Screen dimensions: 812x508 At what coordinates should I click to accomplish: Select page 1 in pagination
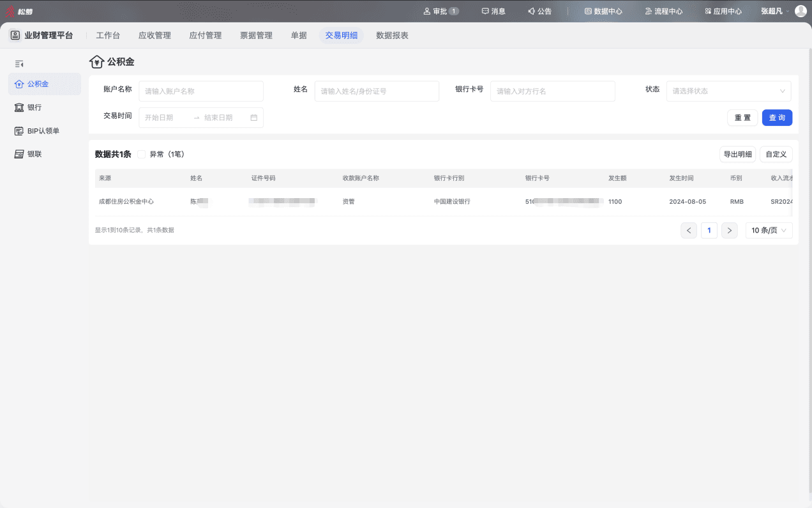tap(709, 230)
